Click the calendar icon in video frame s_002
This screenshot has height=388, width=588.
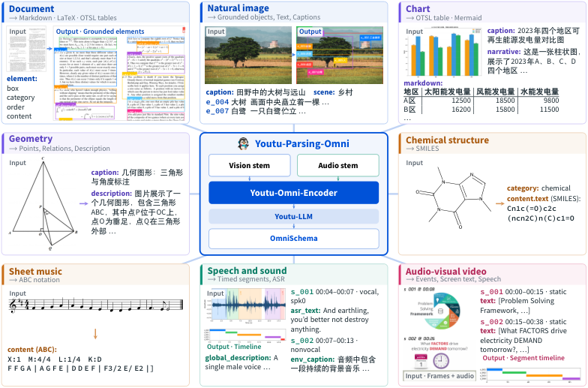421,362
